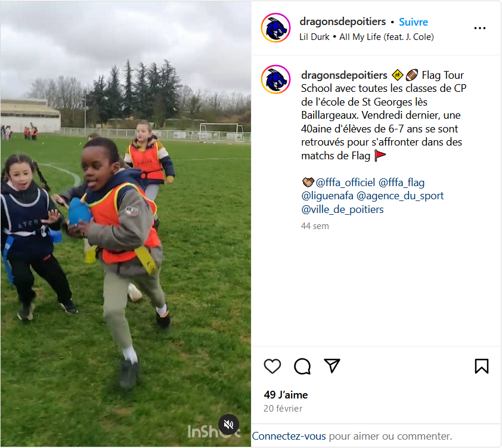
Task: Open the dragon profile picture in header
Action: click(x=275, y=28)
